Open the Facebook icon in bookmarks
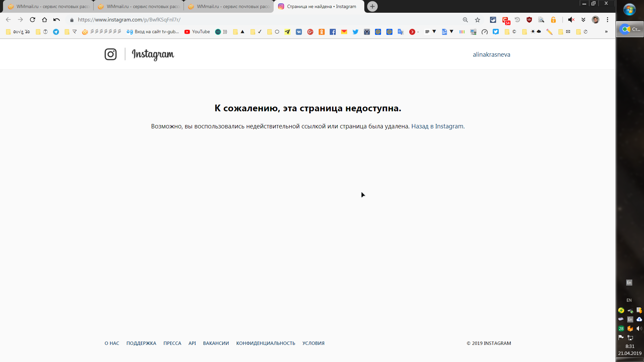 coord(333,32)
